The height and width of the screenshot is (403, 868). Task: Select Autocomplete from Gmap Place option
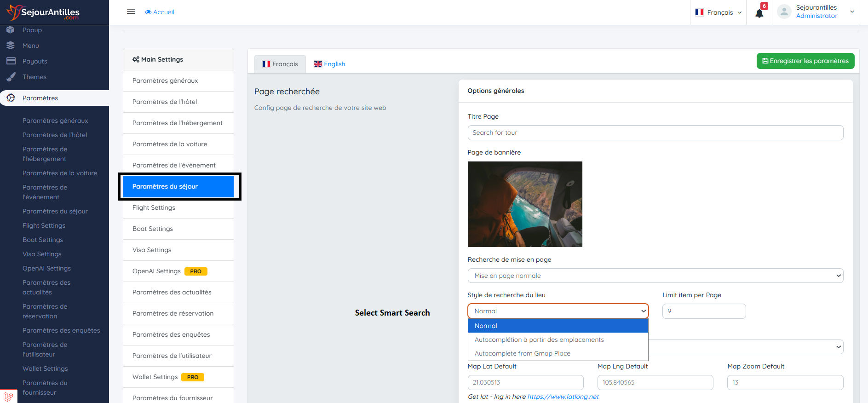[x=523, y=353]
